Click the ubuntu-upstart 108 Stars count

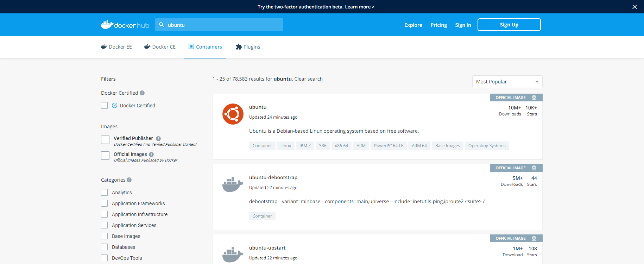point(532,251)
